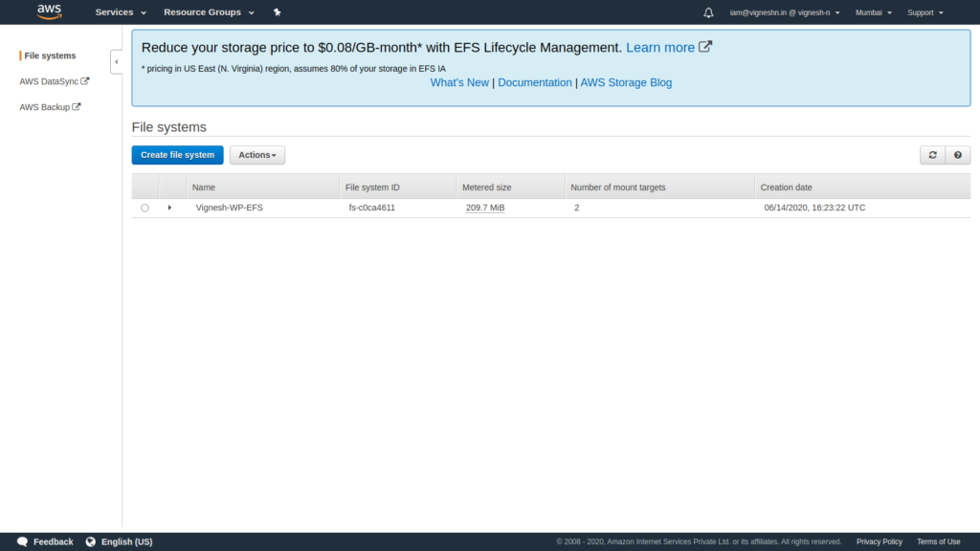Open the Actions dropdown button
The width and height of the screenshot is (980, 551).
coord(256,155)
